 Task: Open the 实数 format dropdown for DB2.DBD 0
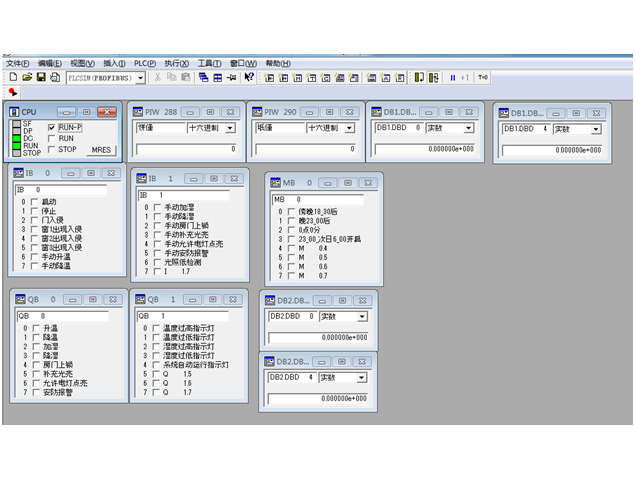[x=362, y=316]
